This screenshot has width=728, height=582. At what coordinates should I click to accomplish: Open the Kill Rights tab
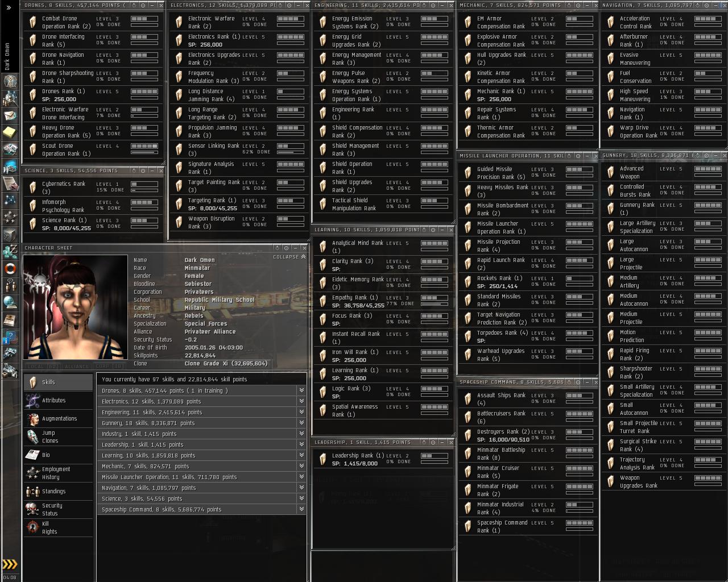click(x=59, y=527)
